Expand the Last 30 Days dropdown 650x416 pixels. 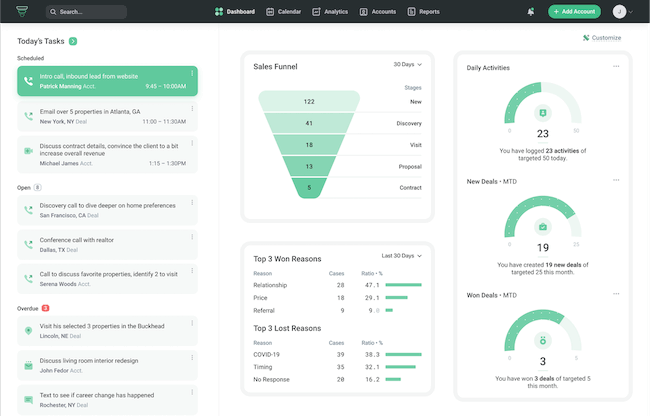pyautogui.click(x=402, y=256)
